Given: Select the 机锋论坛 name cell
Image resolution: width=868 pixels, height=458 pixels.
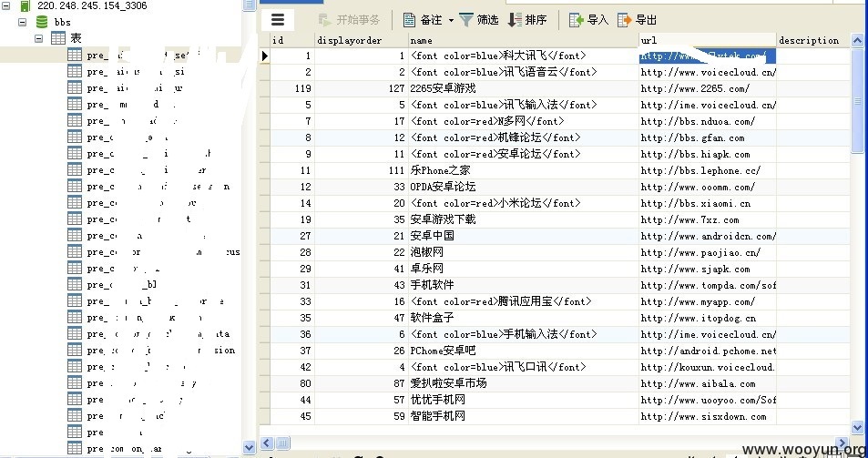Looking at the screenshot, I should pos(523,137).
